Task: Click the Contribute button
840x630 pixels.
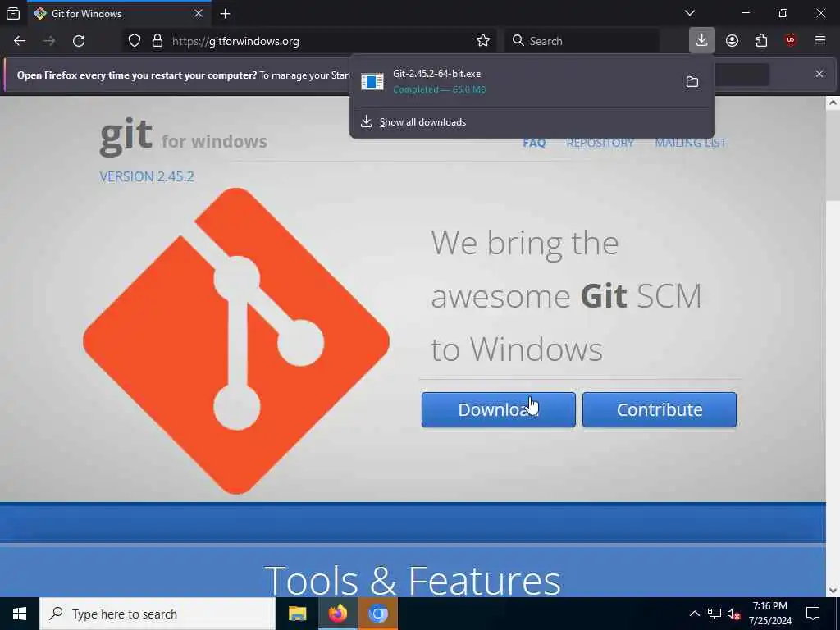Action: click(660, 410)
